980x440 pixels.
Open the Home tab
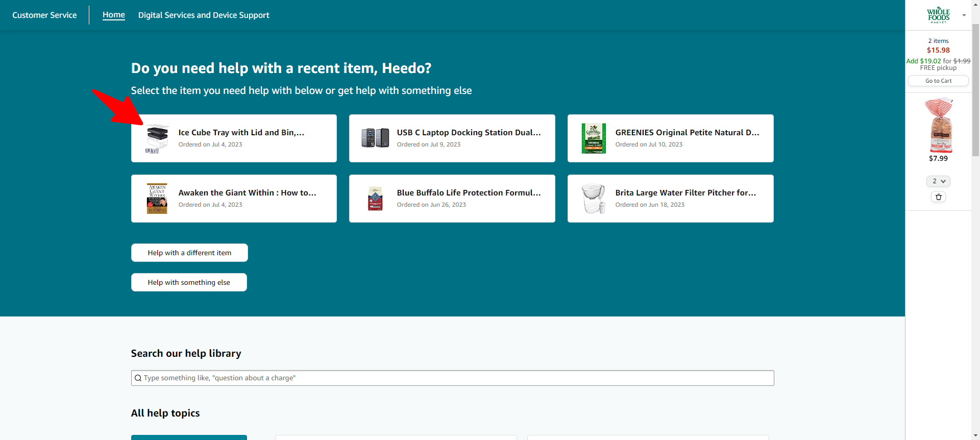tap(114, 15)
